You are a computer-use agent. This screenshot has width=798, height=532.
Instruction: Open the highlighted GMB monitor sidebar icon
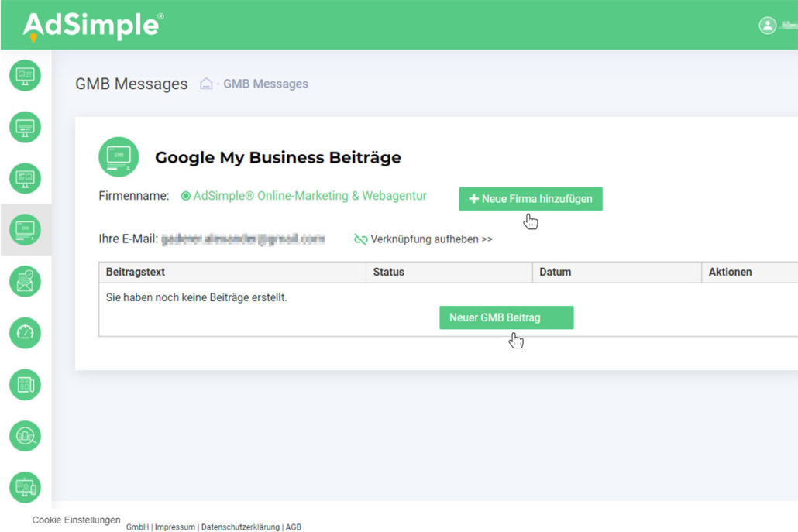25,229
